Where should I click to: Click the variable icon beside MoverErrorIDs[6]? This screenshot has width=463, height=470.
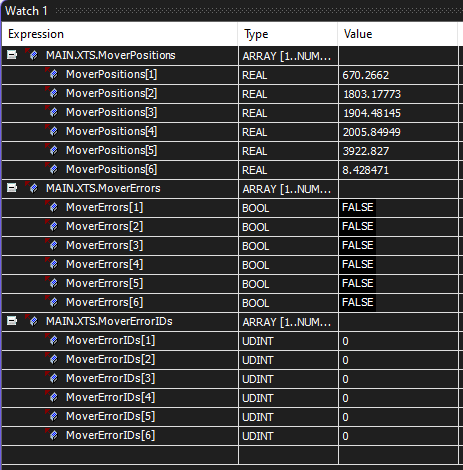[x=52, y=435]
